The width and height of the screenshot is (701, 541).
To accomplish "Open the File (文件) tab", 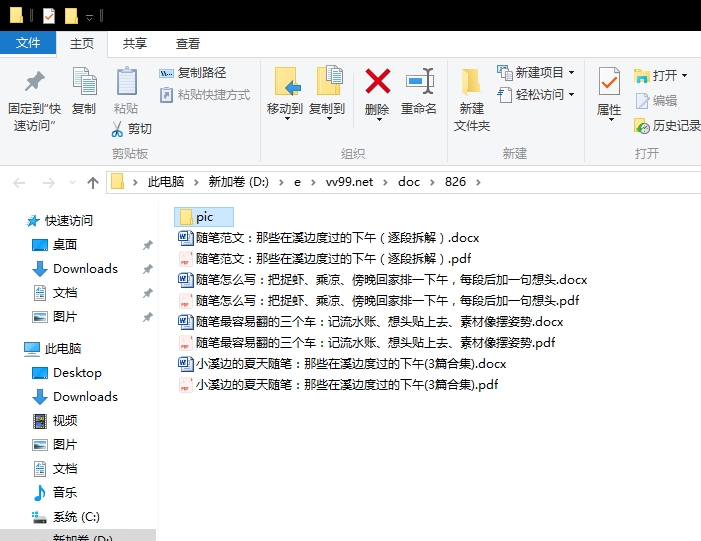I will (28, 43).
